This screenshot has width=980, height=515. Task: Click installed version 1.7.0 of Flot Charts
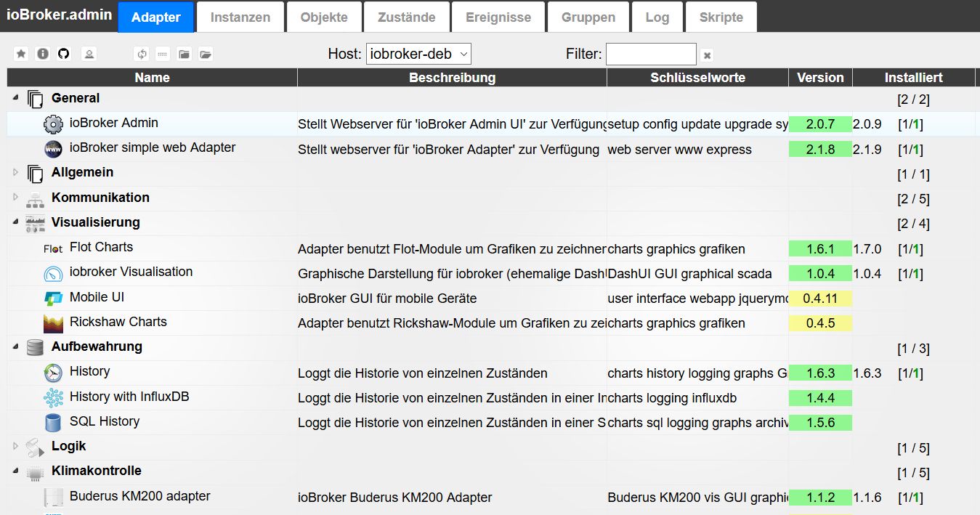coord(867,249)
